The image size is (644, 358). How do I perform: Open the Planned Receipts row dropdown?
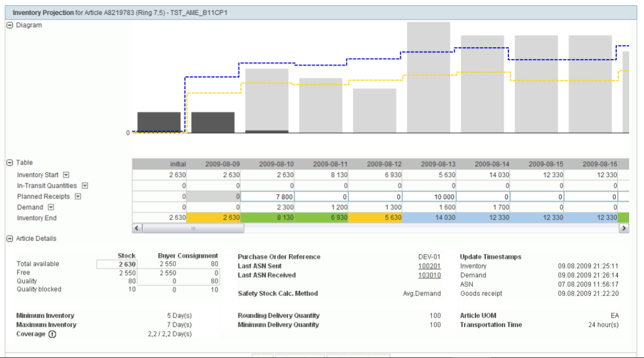tap(78, 196)
